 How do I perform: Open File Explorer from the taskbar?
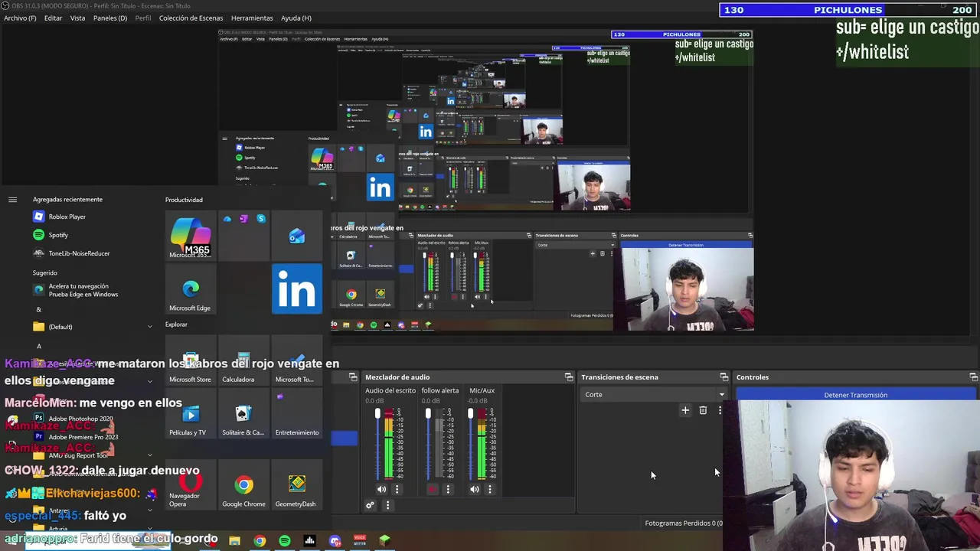click(x=234, y=541)
